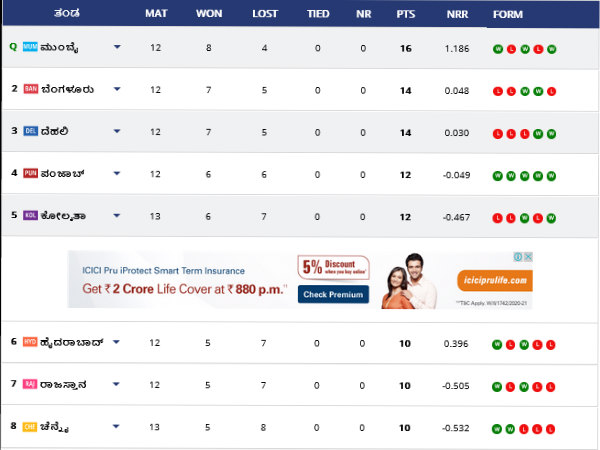Click the NRR value -0.467
Screen dimensions: 600x450
pos(456,217)
